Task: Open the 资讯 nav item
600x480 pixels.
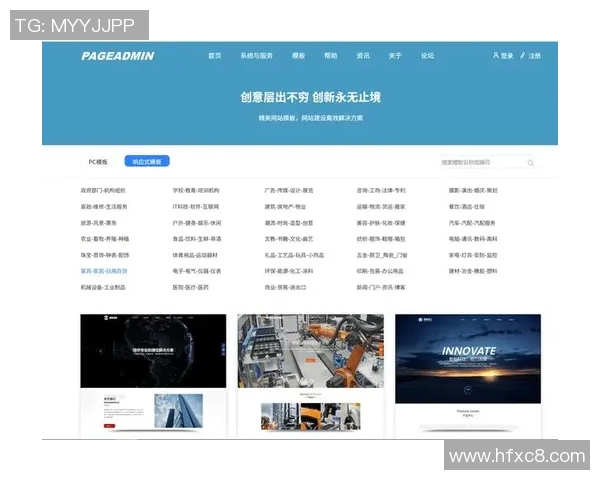Action: [363, 56]
